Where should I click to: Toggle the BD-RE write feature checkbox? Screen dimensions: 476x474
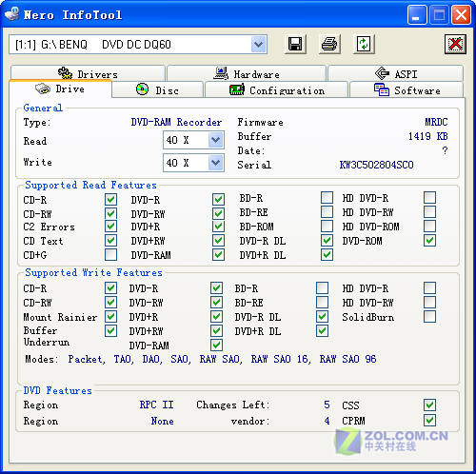tap(322, 302)
